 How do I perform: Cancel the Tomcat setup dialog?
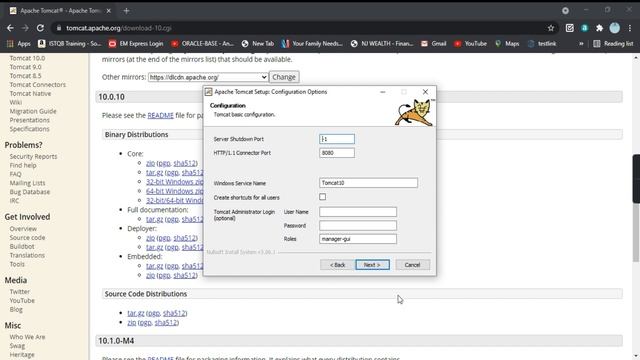(x=412, y=265)
